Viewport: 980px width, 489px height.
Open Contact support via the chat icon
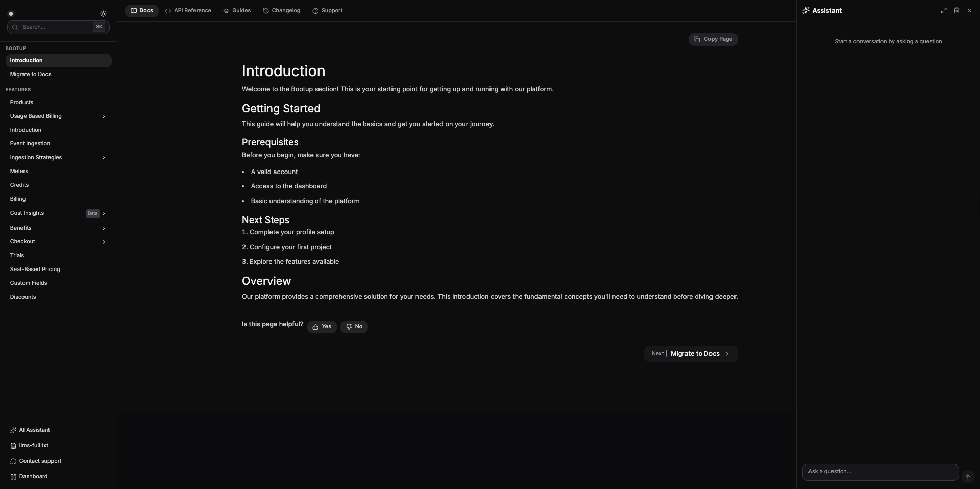click(39, 461)
